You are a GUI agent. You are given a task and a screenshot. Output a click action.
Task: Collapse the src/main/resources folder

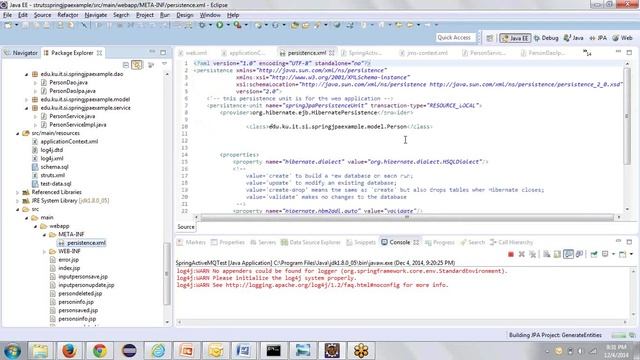[18, 133]
